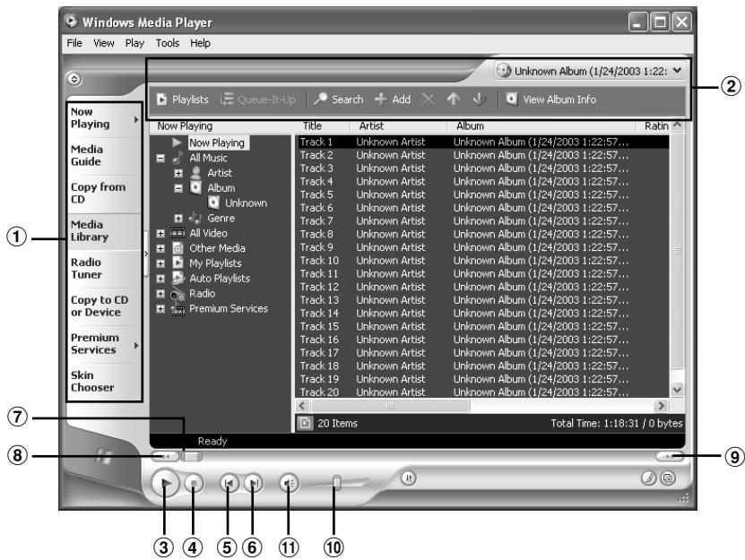
Task: Expand the Radio tree node
Action: pyautogui.click(x=160, y=294)
